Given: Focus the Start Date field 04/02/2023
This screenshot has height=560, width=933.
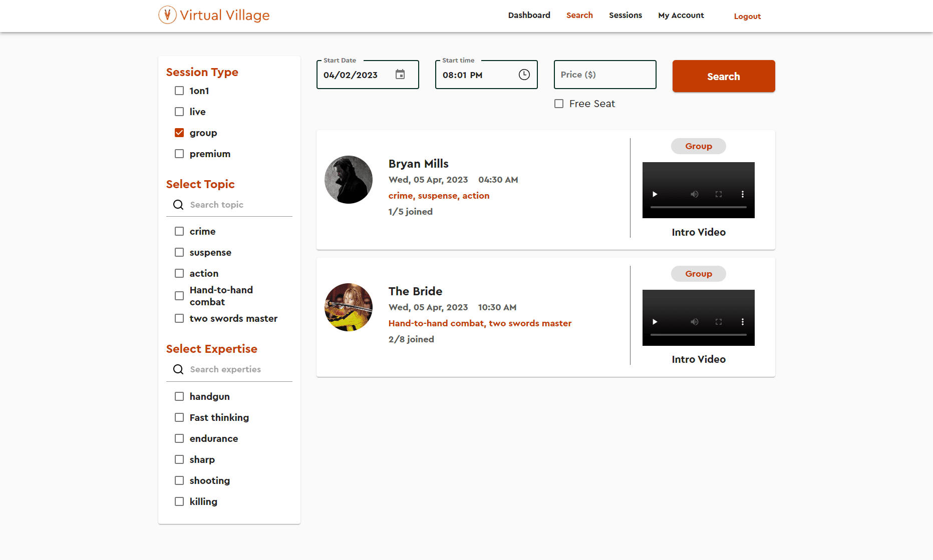Looking at the screenshot, I should point(368,75).
